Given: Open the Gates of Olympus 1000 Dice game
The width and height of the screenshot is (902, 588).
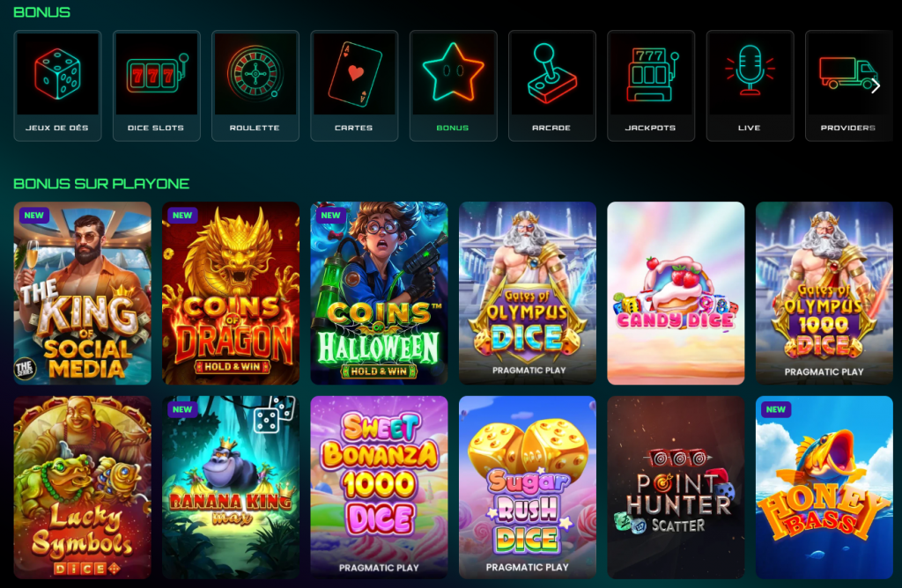Looking at the screenshot, I should 824,292.
